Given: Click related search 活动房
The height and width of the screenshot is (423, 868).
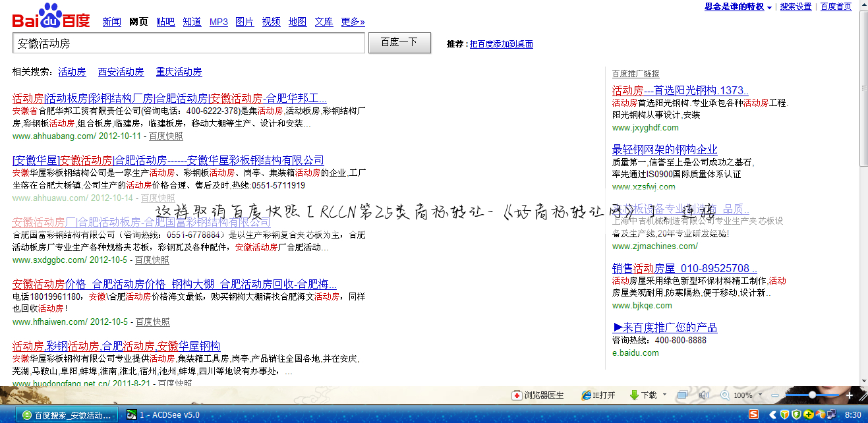Looking at the screenshot, I should point(72,72).
